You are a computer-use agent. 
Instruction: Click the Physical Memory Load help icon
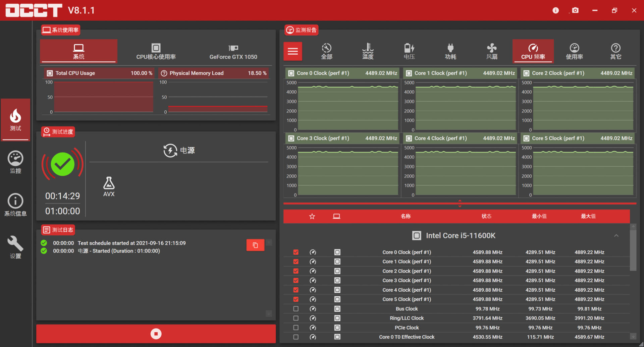[x=164, y=73]
